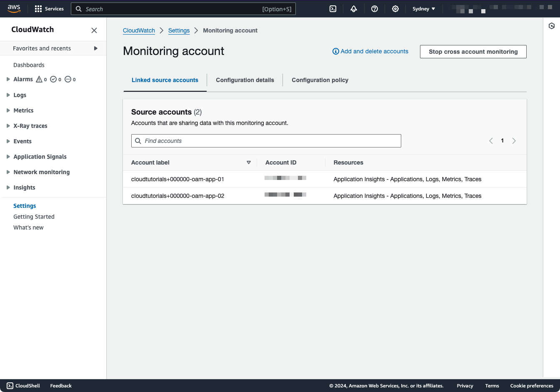Click the Resources column header
Viewport: 560px width, 392px height.
pyautogui.click(x=348, y=162)
